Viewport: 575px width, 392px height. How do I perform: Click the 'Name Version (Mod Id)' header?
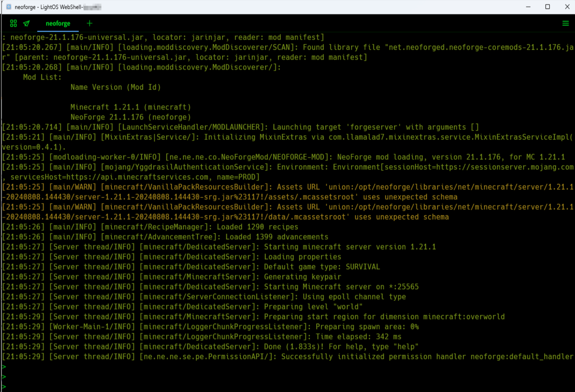(x=116, y=87)
